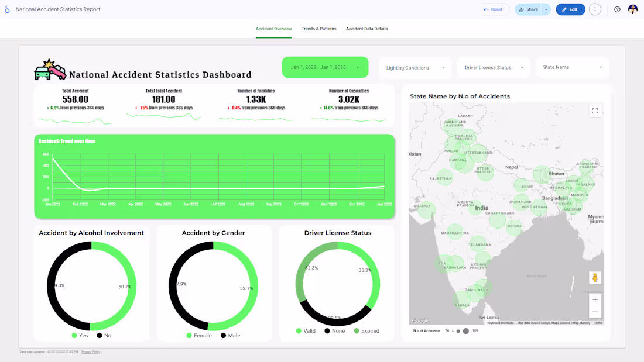The image size is (644, 362).
Task: Click the Dec 2022 axis label
Action: pyautogui.click(x=357, y=204)
